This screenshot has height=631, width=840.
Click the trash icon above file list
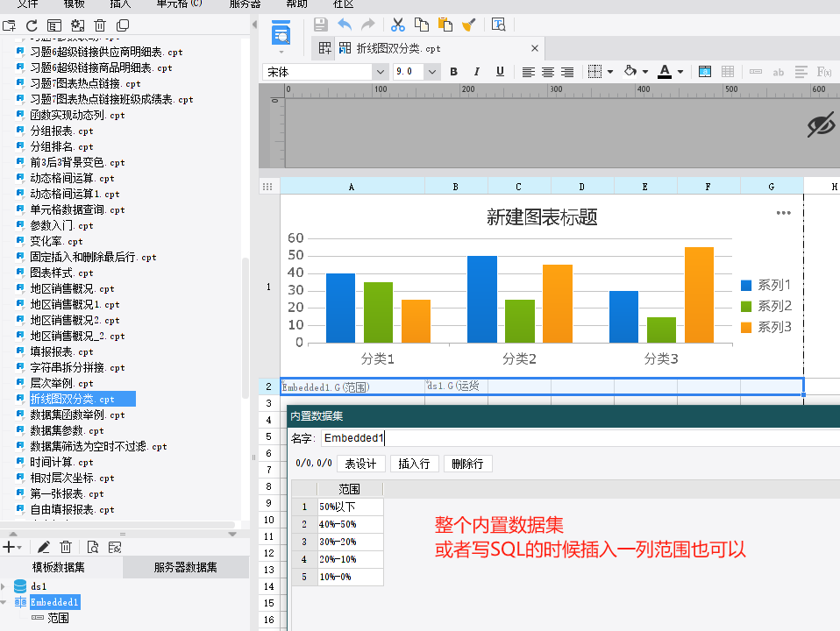[100, 26]
